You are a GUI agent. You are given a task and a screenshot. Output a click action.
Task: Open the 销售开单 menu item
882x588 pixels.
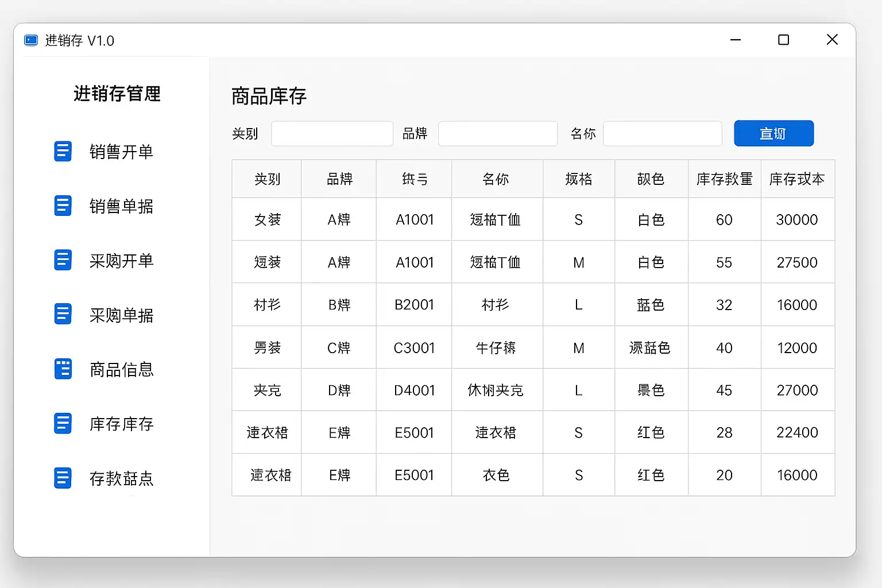[x=121, y=152]
